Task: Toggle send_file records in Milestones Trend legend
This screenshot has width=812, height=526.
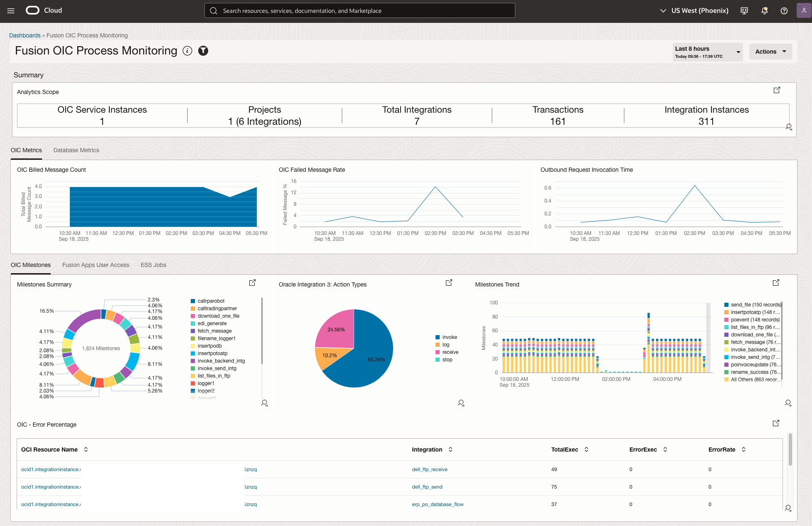Action: point(753,304)
